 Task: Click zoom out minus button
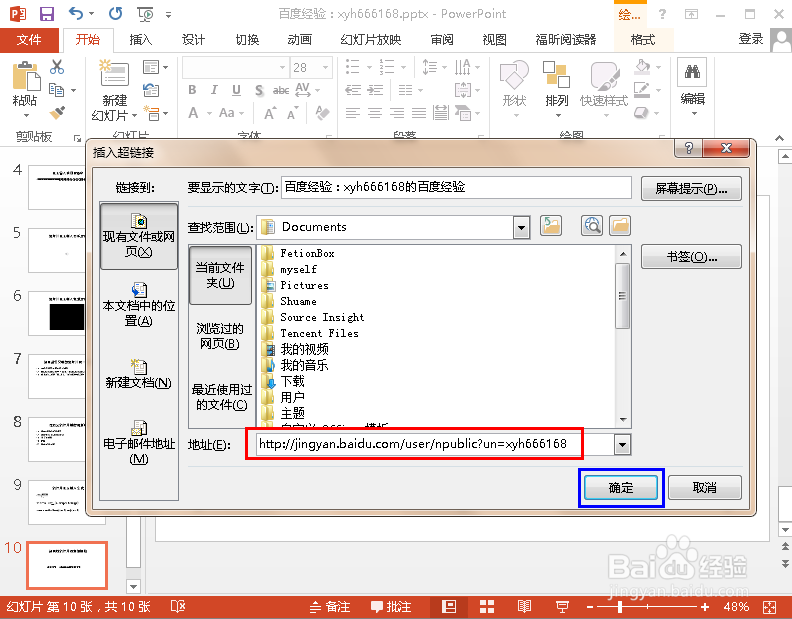589,607
